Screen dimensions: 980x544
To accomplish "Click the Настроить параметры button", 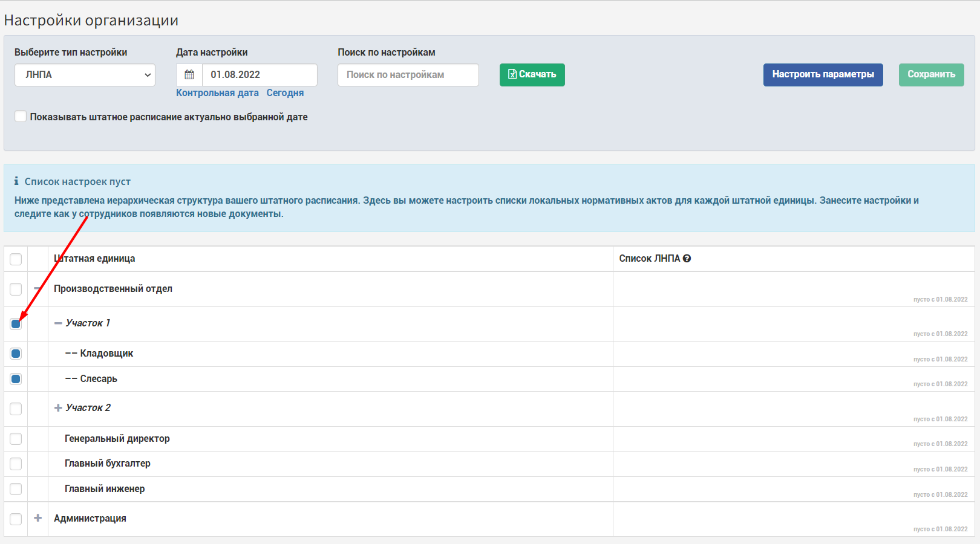I will [x=823, y=75].
